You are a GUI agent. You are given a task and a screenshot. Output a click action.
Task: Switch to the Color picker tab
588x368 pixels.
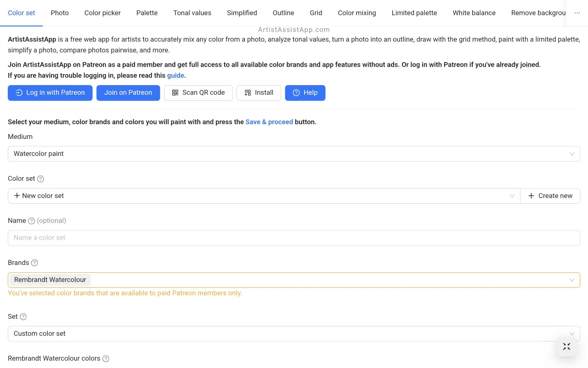(x=102, y=13)
